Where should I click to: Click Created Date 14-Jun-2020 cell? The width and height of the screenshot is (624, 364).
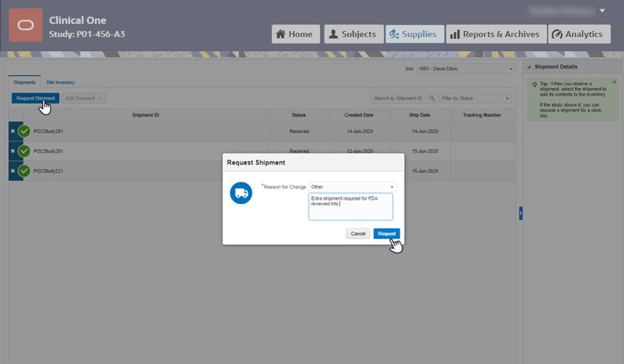pos(360,132)
